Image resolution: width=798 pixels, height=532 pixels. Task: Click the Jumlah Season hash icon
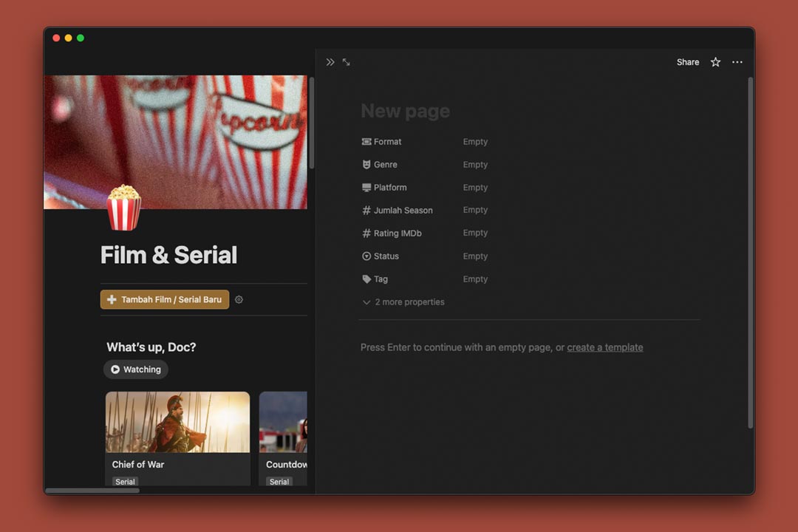click(366, 211)
